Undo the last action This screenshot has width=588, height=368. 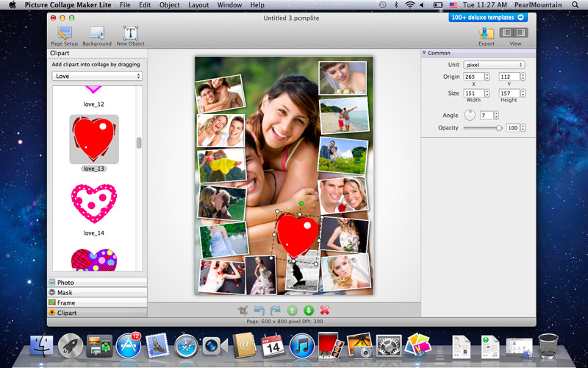(x=259, y=310)
